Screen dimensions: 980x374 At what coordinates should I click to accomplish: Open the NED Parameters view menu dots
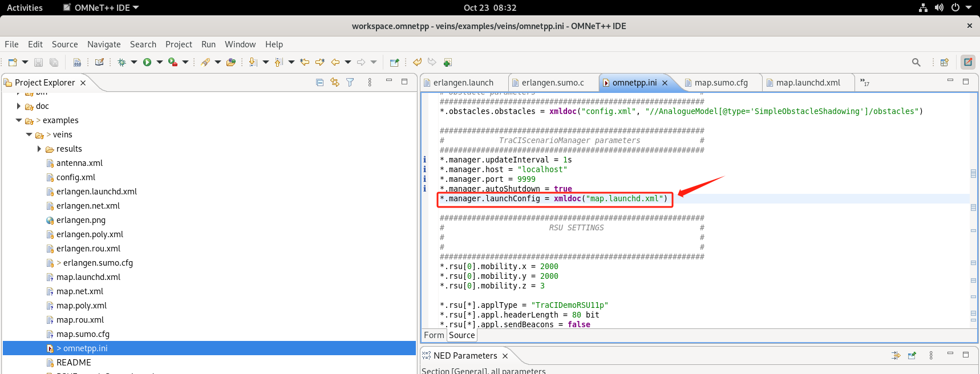[x=931, y=355]
